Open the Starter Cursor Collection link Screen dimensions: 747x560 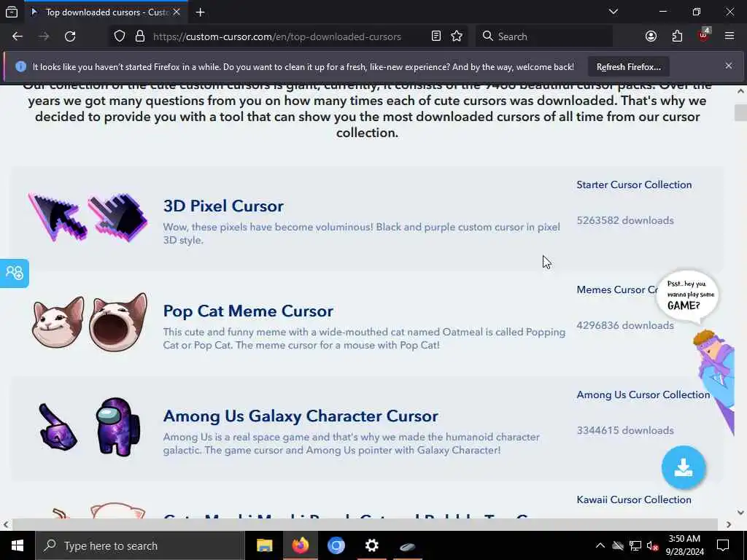pos(634,184)
